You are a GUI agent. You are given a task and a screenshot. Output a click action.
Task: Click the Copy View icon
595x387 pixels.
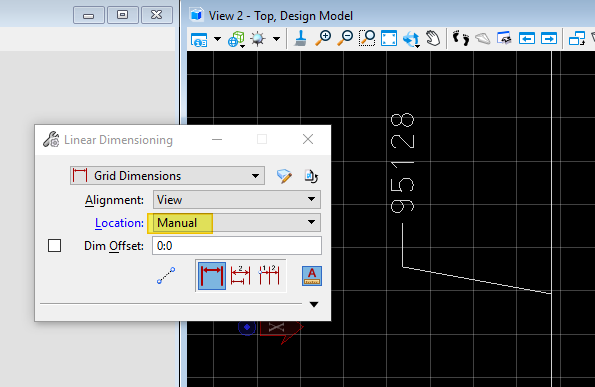(x=577, y=38)
